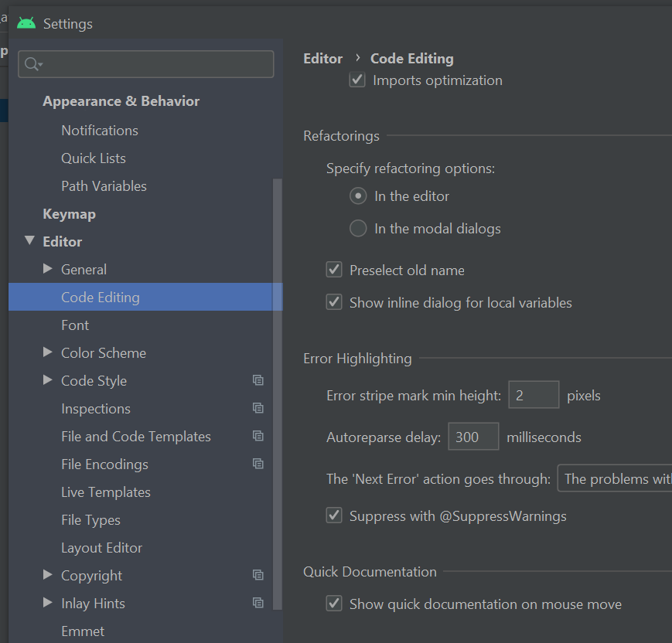Click project-level icon beside File and Code Templates

pos(258,436)
